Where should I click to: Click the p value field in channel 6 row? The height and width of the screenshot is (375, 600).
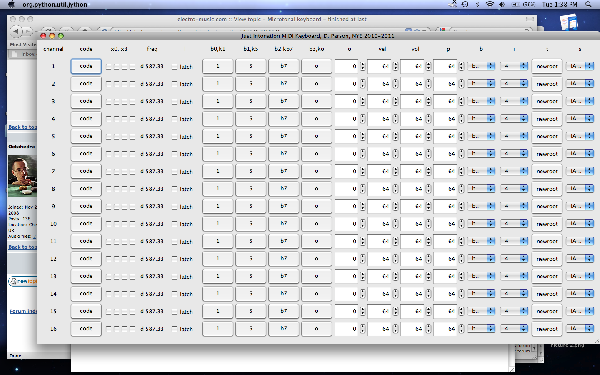coord(445,154)
